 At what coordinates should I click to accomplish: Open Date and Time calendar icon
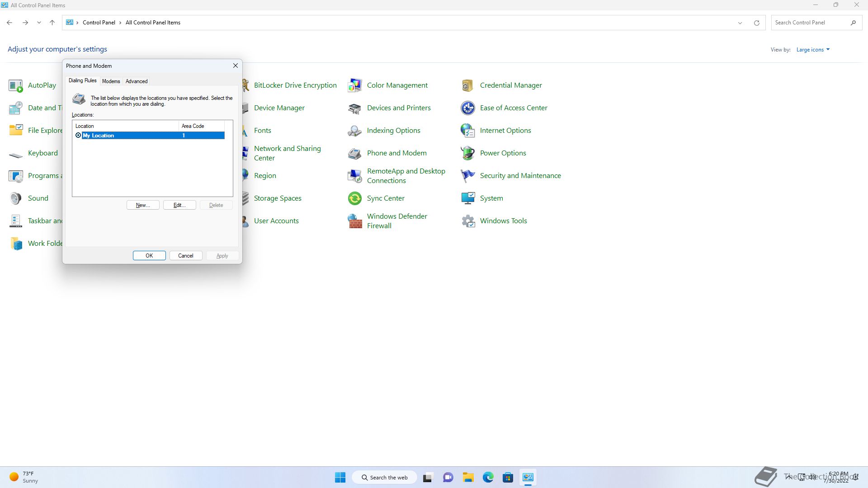click(16, 108)
